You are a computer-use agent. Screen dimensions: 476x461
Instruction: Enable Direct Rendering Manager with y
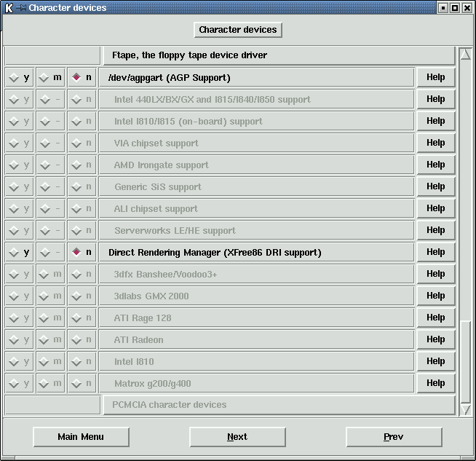point(19,253)
